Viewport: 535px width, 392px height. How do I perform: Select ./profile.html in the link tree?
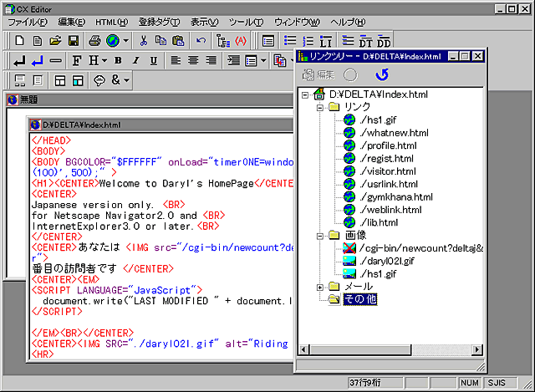coord(388,146)
